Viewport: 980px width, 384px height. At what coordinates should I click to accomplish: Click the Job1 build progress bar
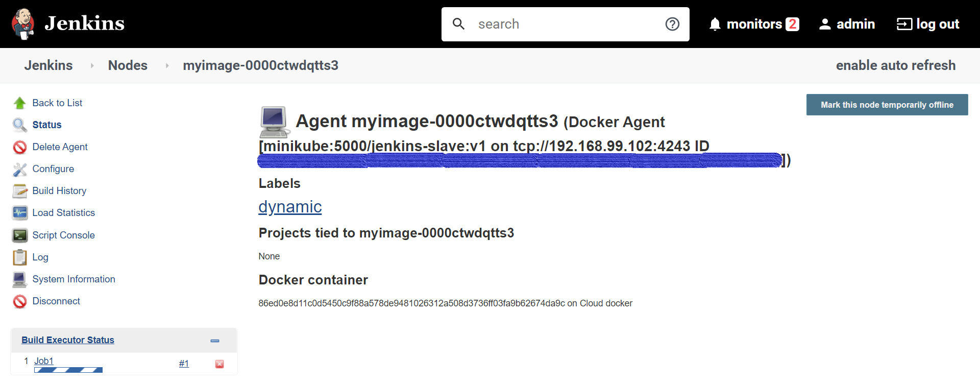68,370
